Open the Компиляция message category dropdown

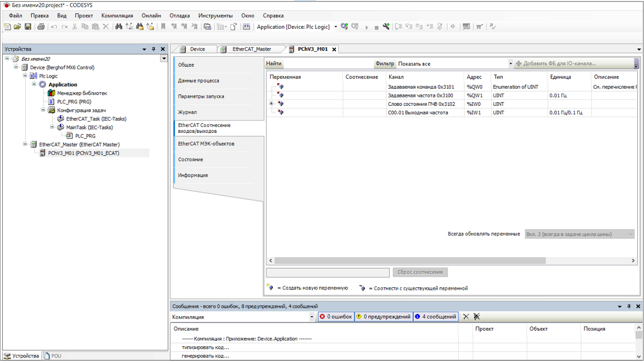click(312, 317)
